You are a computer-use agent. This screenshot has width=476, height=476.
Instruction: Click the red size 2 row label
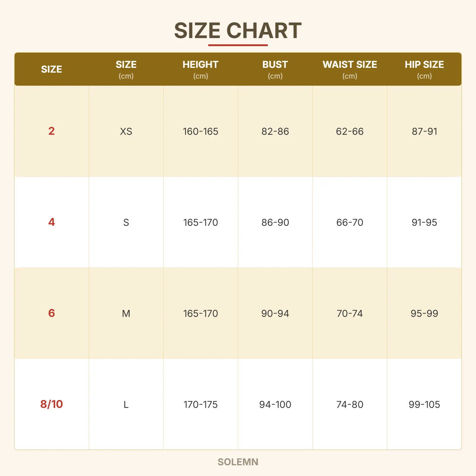coord(51,131)
